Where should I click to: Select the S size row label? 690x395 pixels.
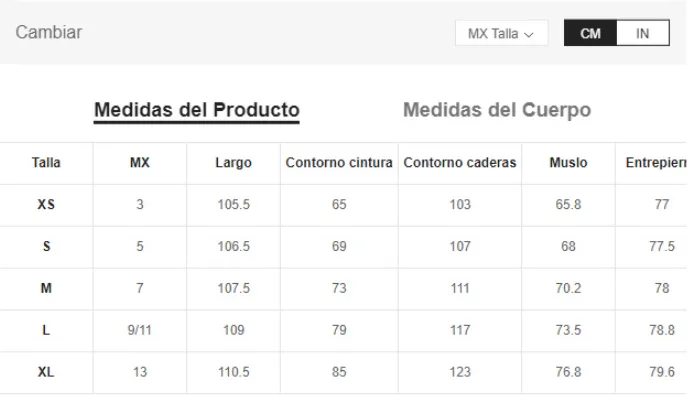[47, 246]
